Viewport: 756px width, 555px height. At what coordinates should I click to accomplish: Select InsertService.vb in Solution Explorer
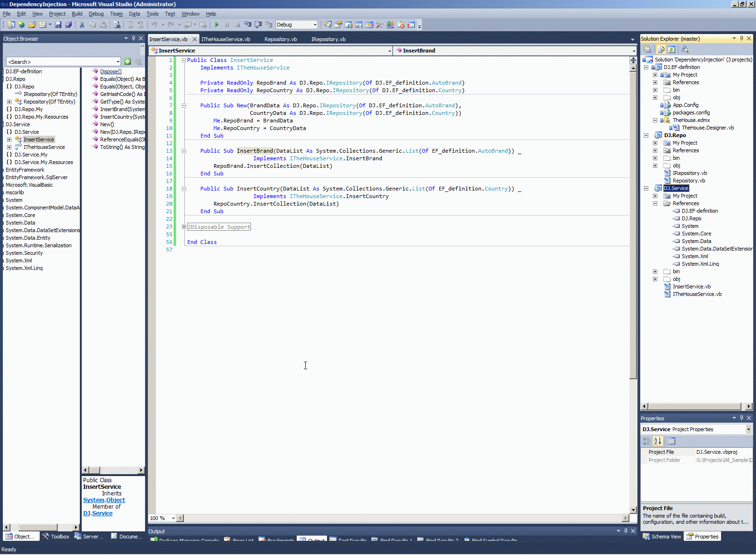691,286
